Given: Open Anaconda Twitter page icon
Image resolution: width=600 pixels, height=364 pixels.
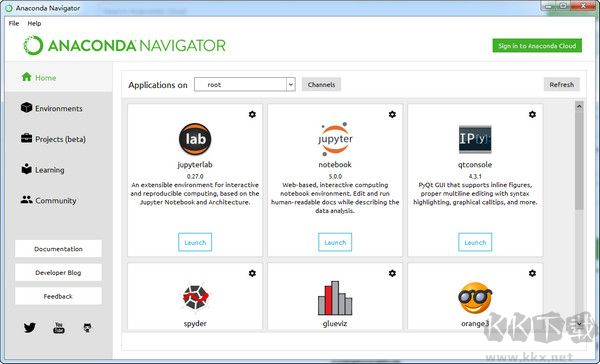Looking at the screenshot, I should tap(29, 328).
